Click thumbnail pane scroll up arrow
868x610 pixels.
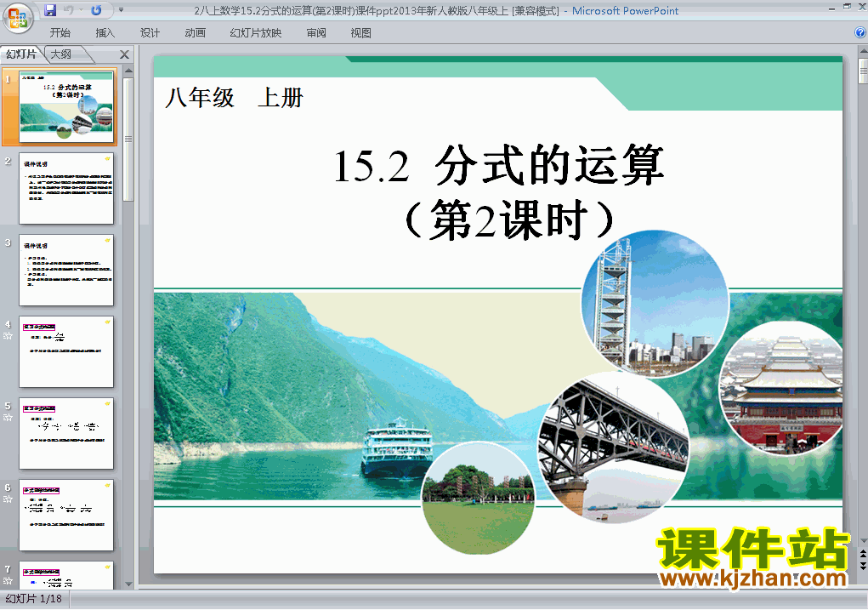coord(128,71)
